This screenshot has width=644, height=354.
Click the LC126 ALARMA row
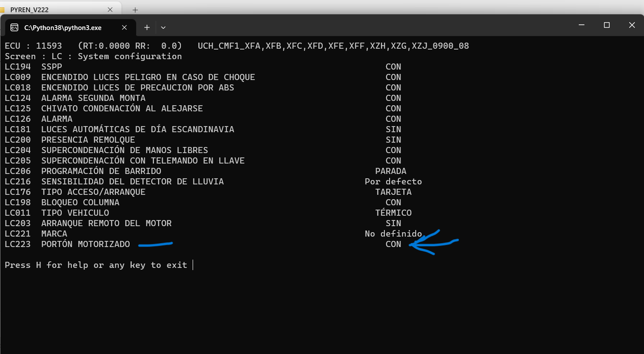click(203, 119)
